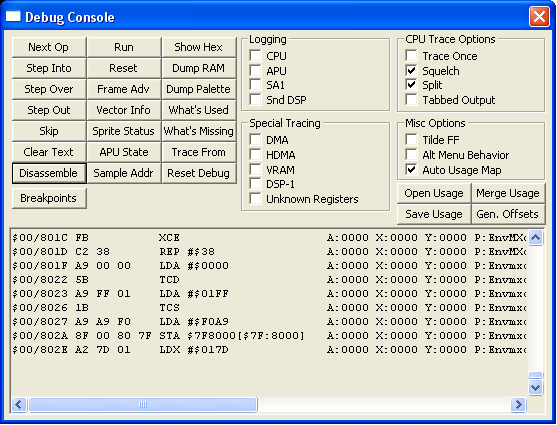This screenshot has height=425, width=557.
Task: Click the Debug Console title bar icon
Action: (13, 16)
